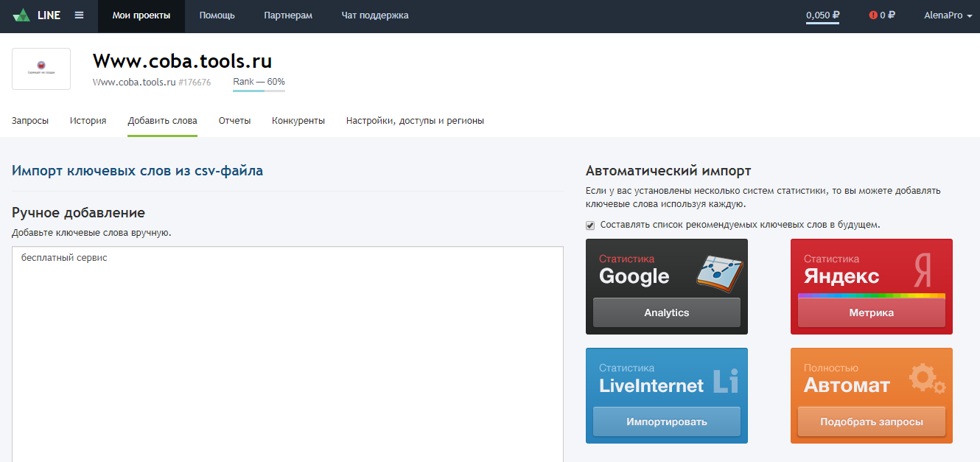Uncheck составлять список рекомендуемых ключевых слов
Image resolution: width=980 pixels, height=462 pixels.
589,225
